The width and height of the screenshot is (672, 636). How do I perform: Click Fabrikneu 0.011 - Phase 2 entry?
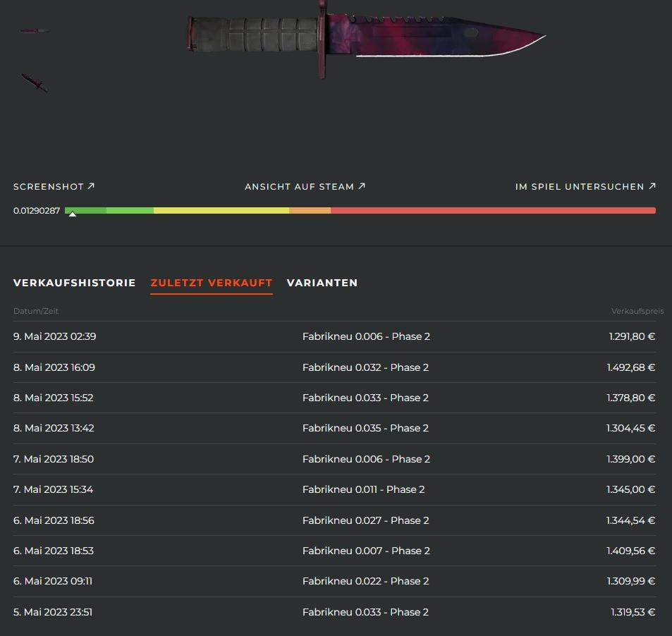coord(364,489)
